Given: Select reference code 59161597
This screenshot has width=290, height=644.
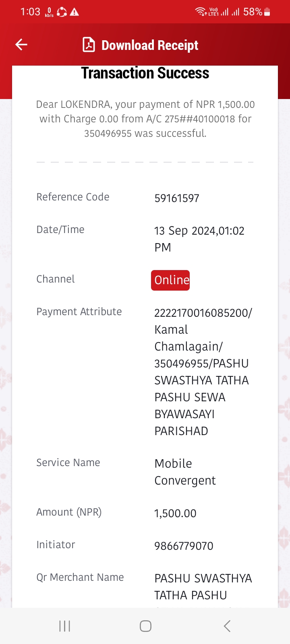Looking at the screenshot, I should [177, 198].
